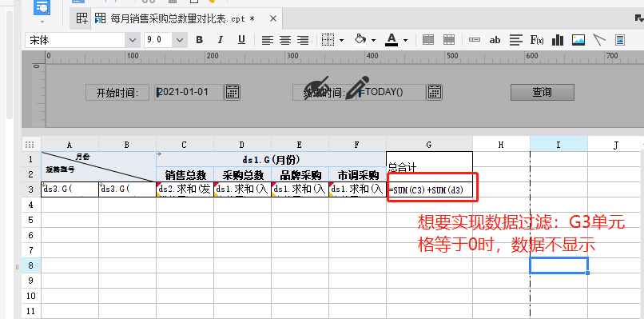Viewport: 644px width, 319px height.
Task: Align cell text right
Action: click(303, 40)
